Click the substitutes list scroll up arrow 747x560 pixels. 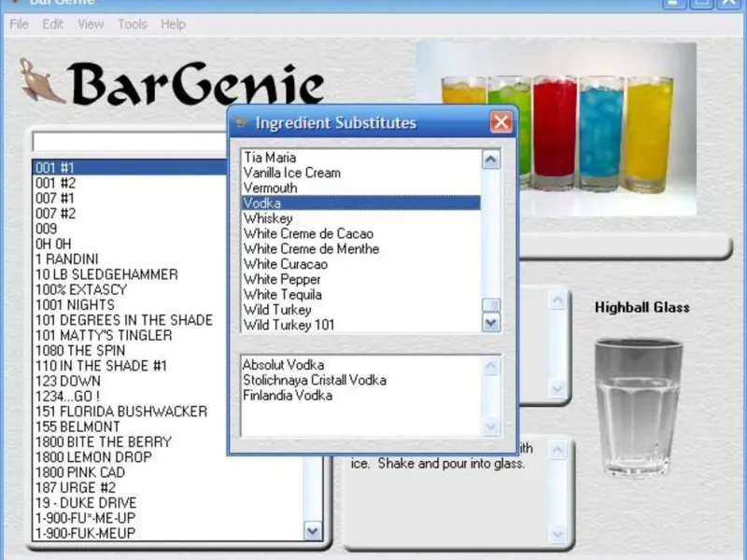click(491, 366)
